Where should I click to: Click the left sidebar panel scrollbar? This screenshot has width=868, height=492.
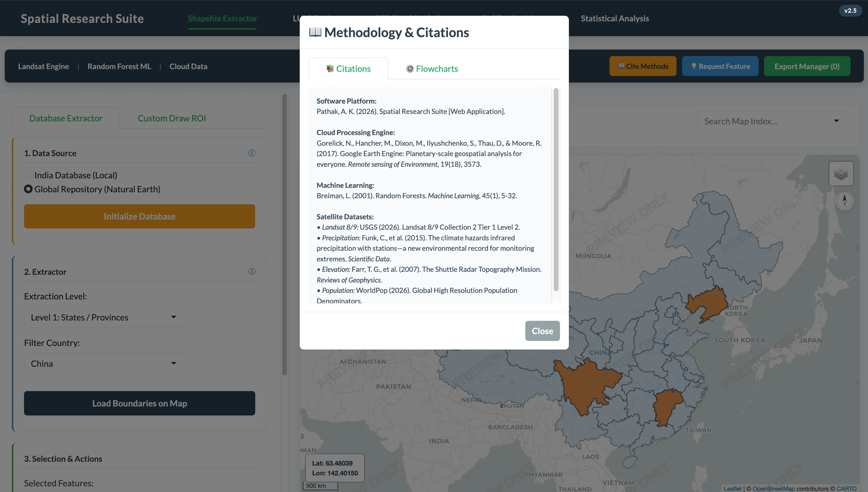tap(285, 234)
